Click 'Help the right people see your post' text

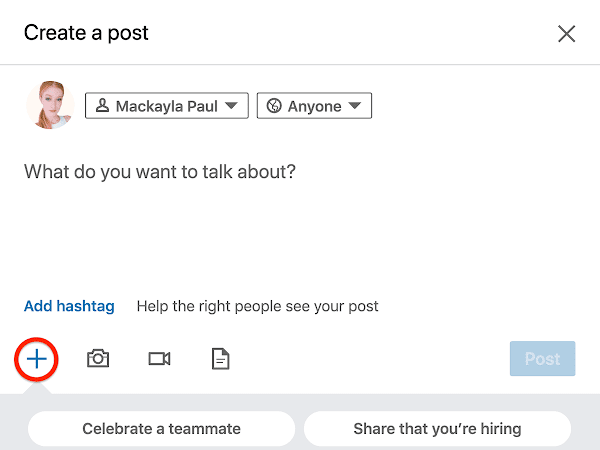(257, 306)
